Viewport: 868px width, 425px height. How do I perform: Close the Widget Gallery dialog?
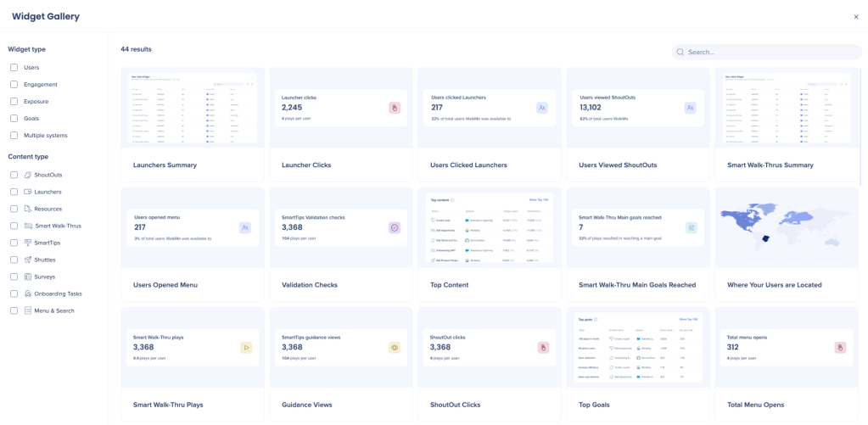click(855, 16)
